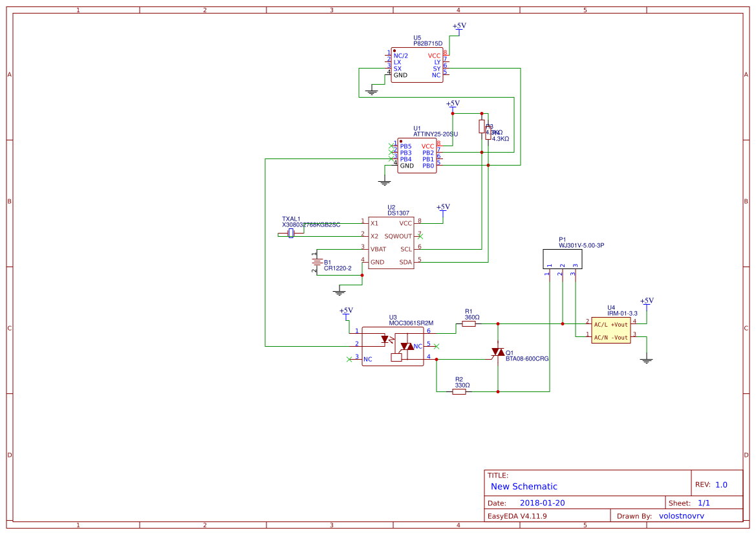Click the ground symbol at U4 -Vout

(647, 360)
